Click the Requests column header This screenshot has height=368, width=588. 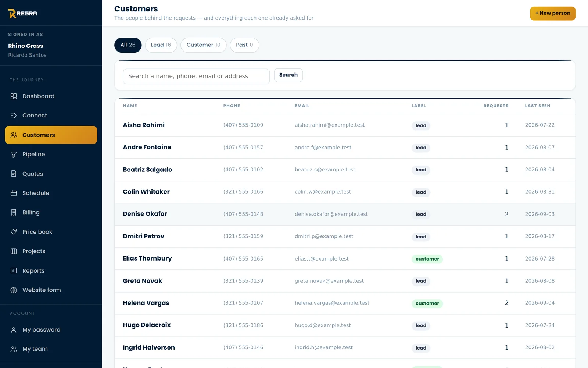496,106
